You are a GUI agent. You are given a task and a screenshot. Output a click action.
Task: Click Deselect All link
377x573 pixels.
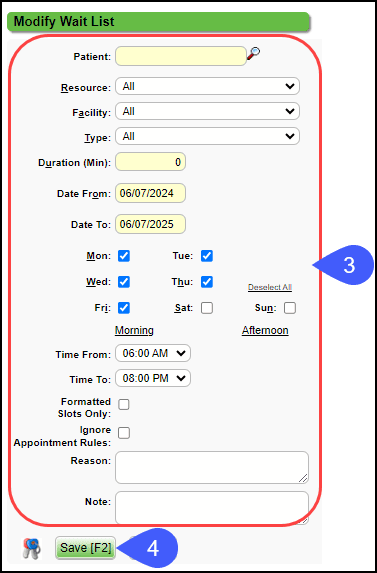[x=270, y=287]
